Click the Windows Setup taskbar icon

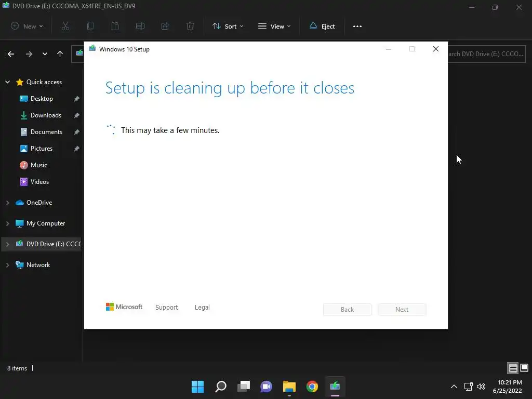[x=335, y=387]
